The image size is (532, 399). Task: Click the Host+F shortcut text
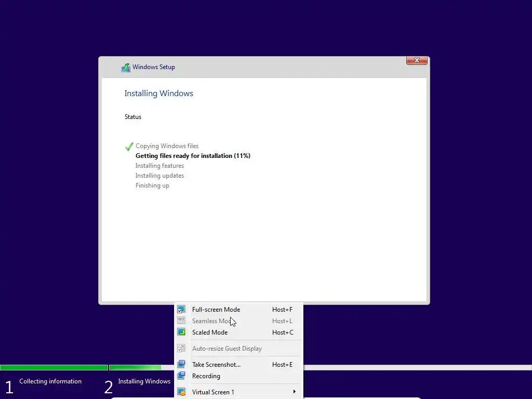tap(282, 310)
